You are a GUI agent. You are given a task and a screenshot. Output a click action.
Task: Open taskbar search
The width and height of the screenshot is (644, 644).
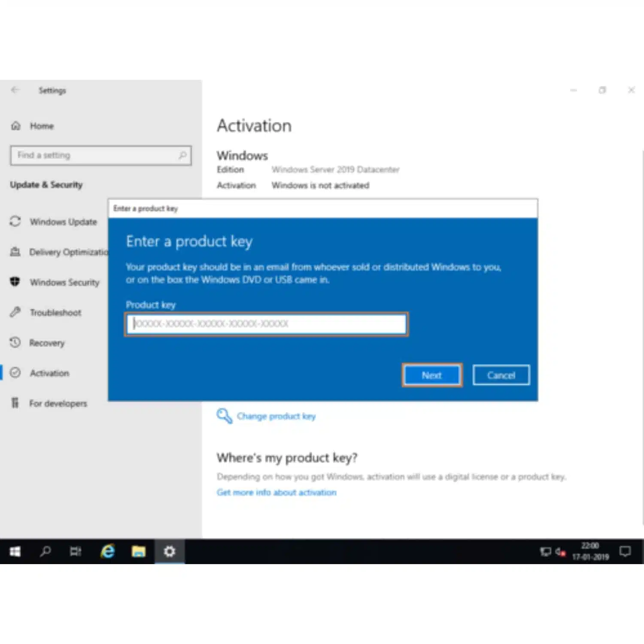click(45, 551)
